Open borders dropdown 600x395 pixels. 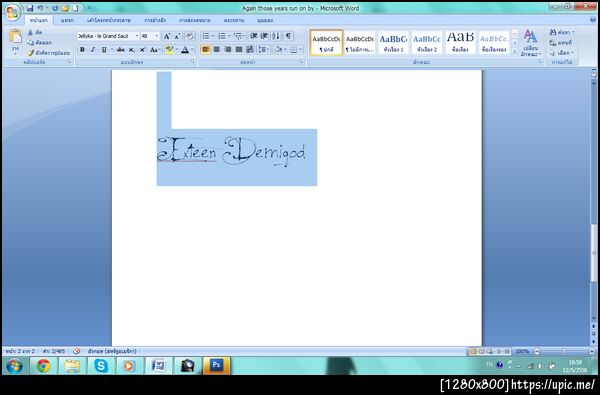[300, 50]
